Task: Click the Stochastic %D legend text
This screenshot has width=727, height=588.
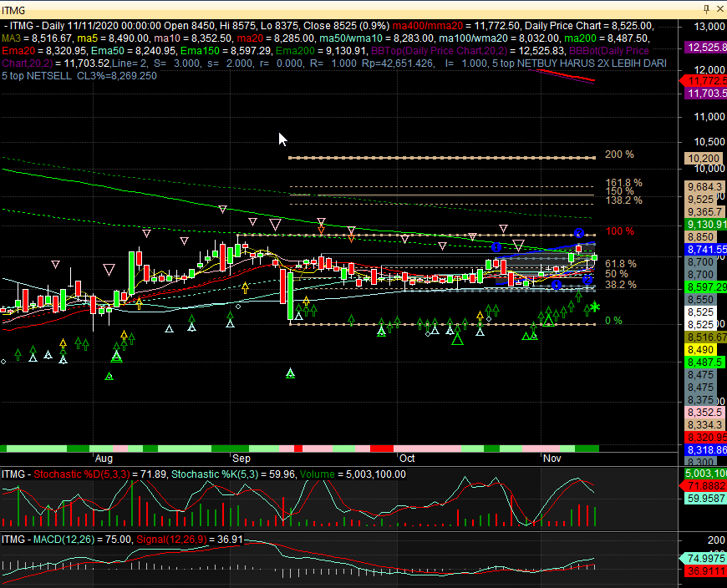Action: (82, 474)
